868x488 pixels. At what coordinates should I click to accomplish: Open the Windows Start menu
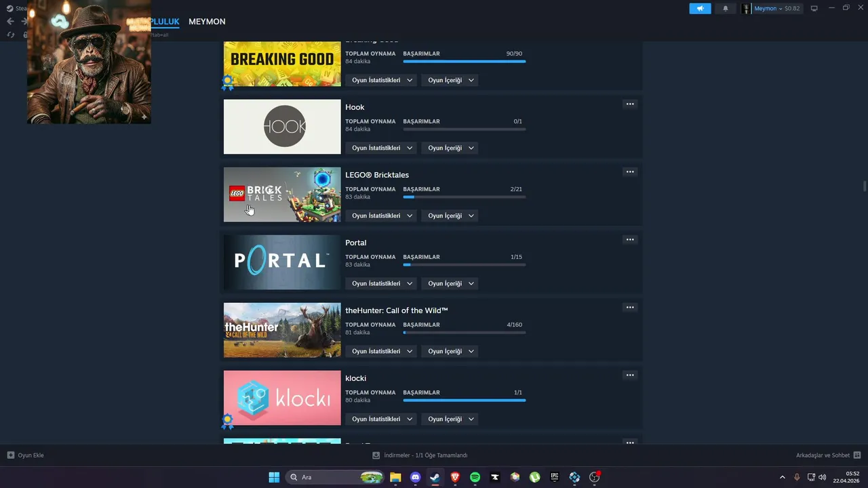pyautogui.click(x=274, y=477)
